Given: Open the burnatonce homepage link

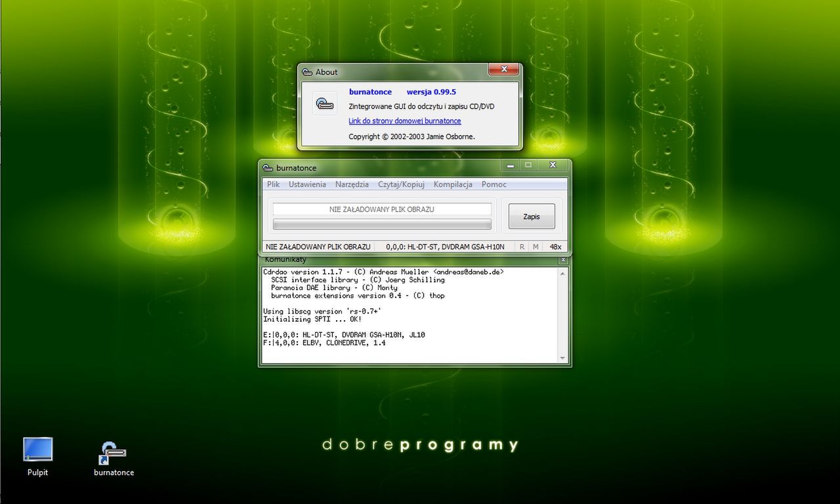Looking at the screenshot, I should [404, 121].
